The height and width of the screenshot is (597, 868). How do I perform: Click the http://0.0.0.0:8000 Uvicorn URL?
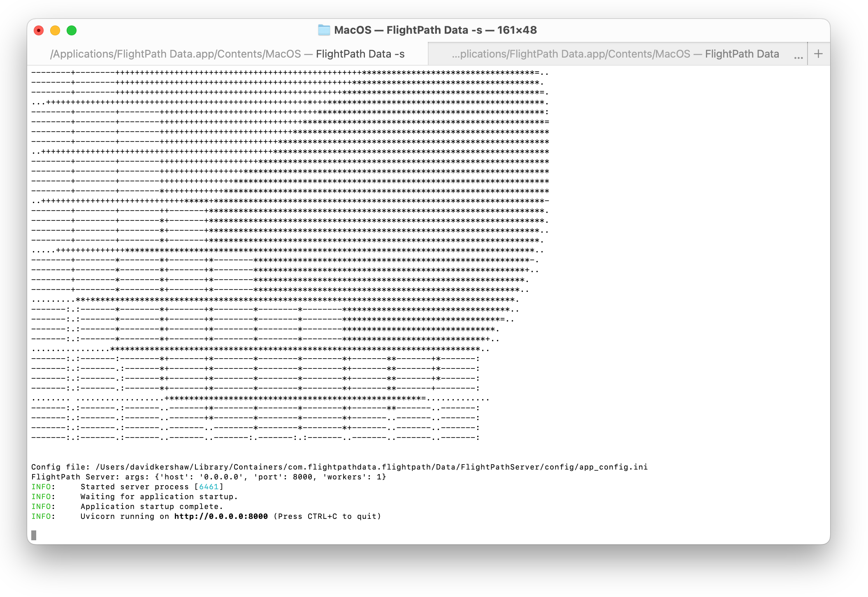tap(221, 516)
